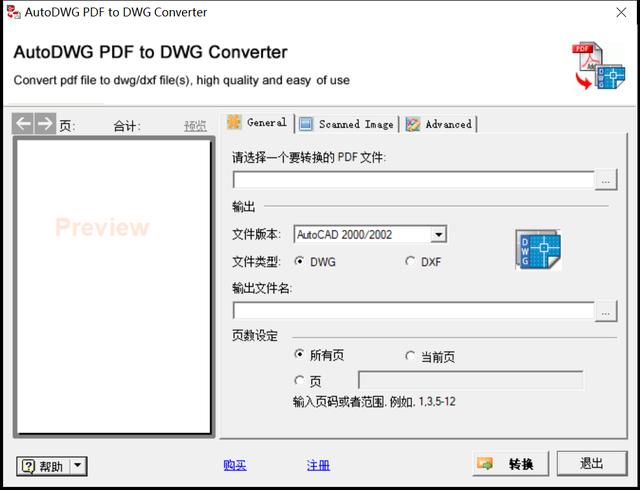Browse for the output file name

click(606, 311)
